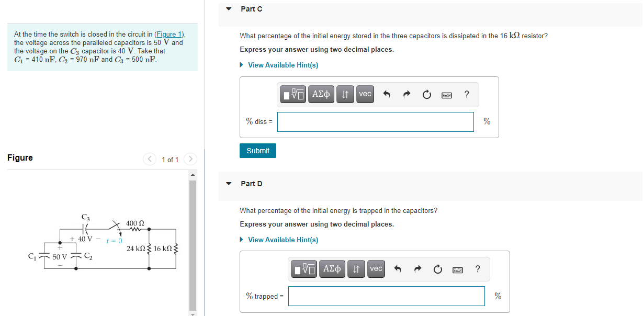
Task: Open Greek symbols menu in Part D toolbar
Action: point(332,269)
